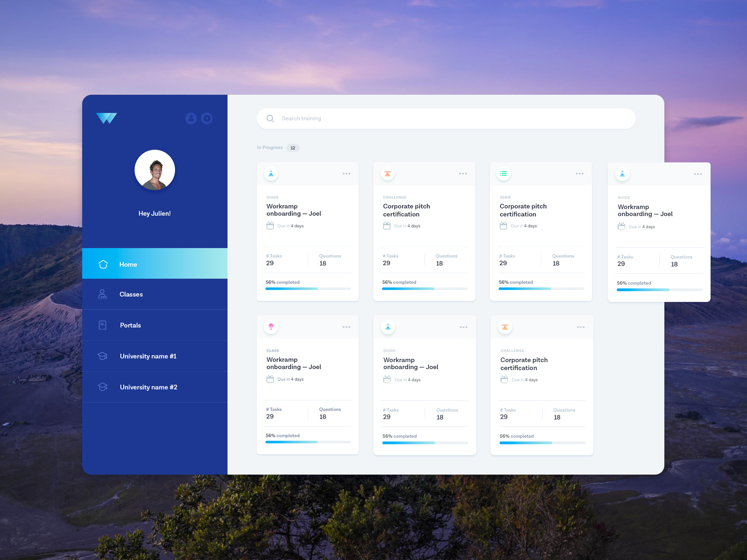Click the user profile icon in the sidebar header

(x=191, y=118)
